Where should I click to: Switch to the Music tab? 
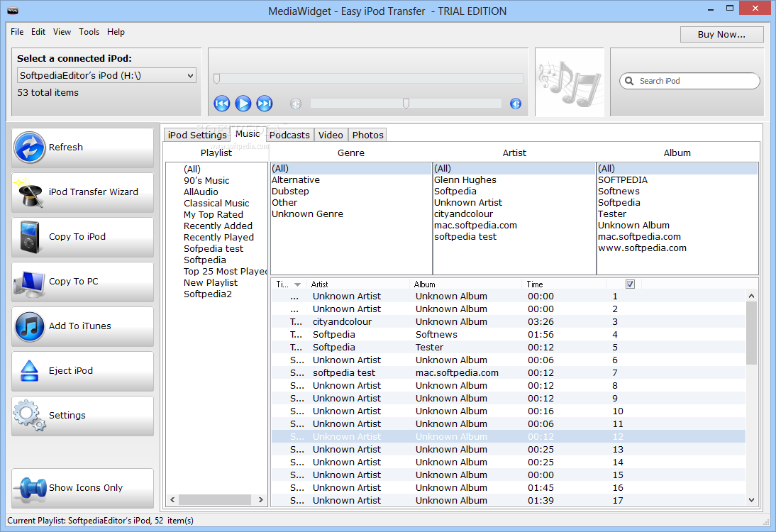coord(248,133)
